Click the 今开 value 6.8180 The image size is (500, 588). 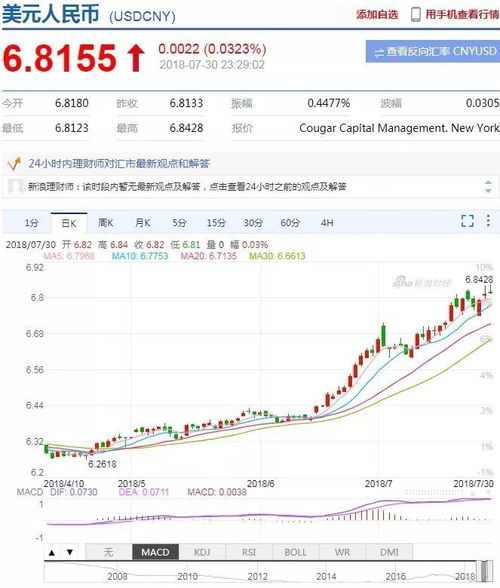point(72,103)
